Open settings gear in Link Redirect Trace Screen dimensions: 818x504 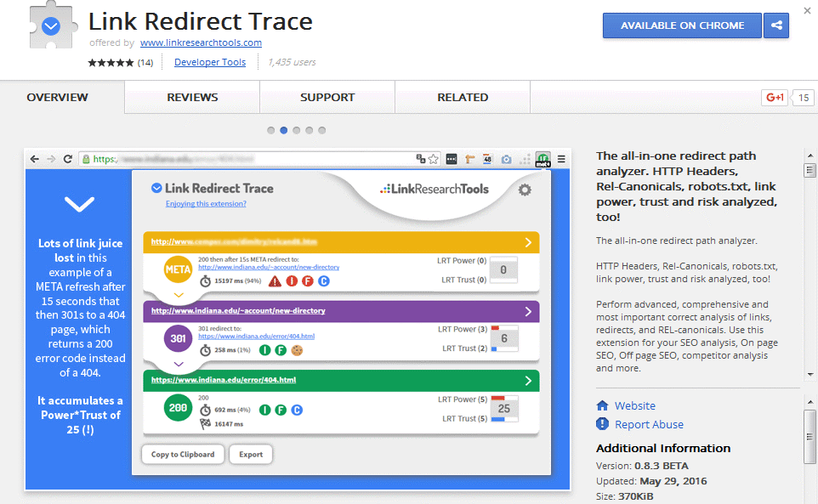pos(525,190)
